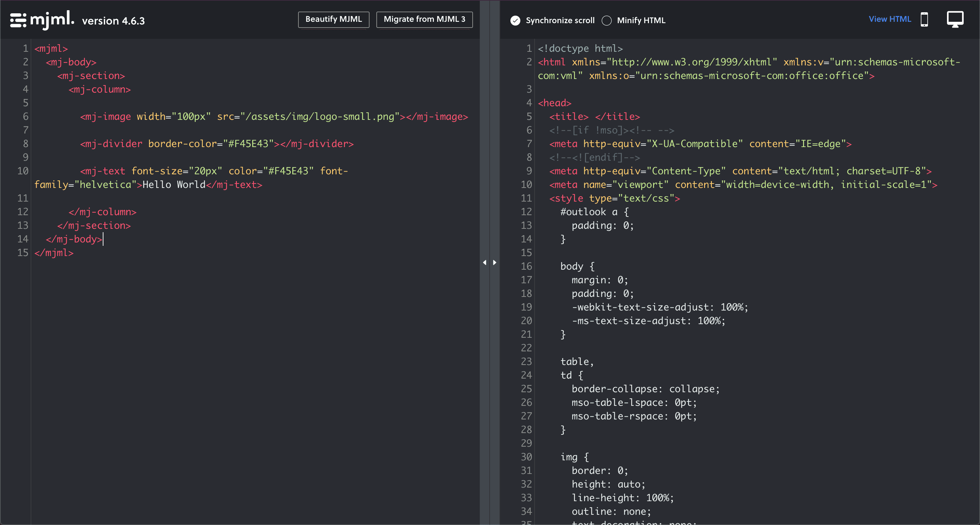Click the Hello World text in editor

tap(174, 185)
